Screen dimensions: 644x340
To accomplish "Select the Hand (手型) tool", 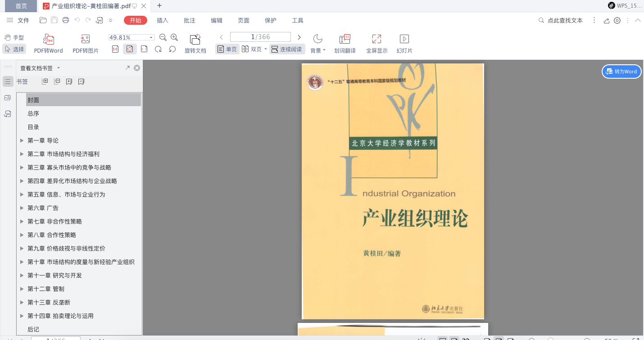I will click(x=14, y=37).
